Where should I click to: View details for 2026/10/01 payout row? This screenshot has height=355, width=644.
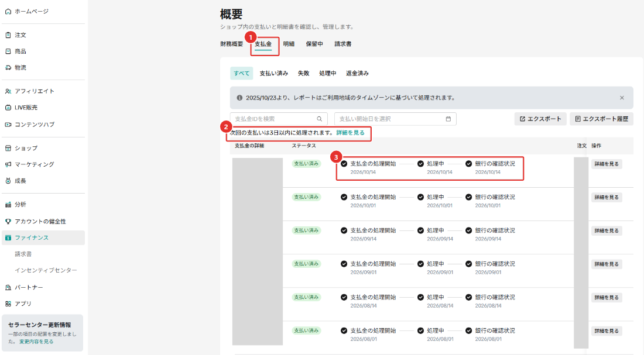(607, 198)
